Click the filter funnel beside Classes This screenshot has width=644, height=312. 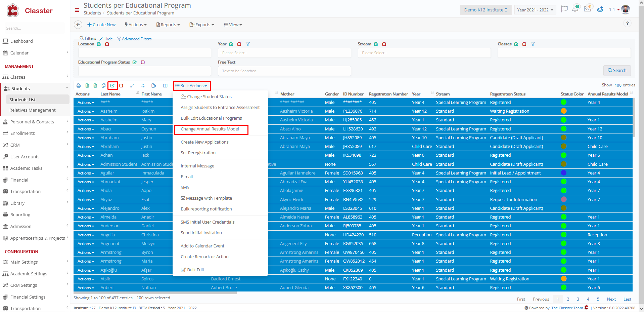pos(533,44)
